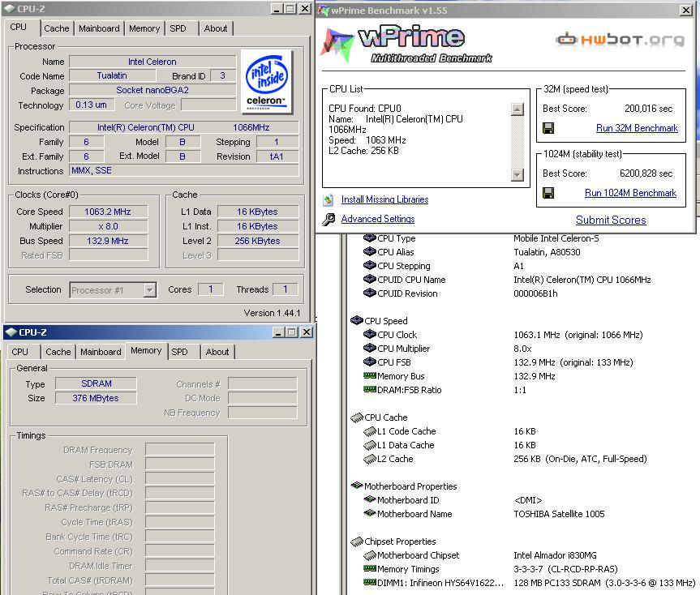
Task: Click the L1 Code Cache icon
Action: (370, 431)
